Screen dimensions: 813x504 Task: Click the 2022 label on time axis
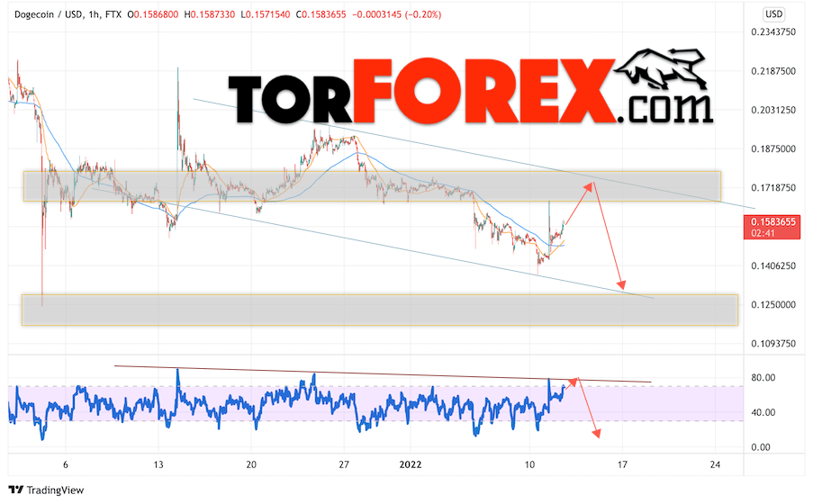(411, 464)
